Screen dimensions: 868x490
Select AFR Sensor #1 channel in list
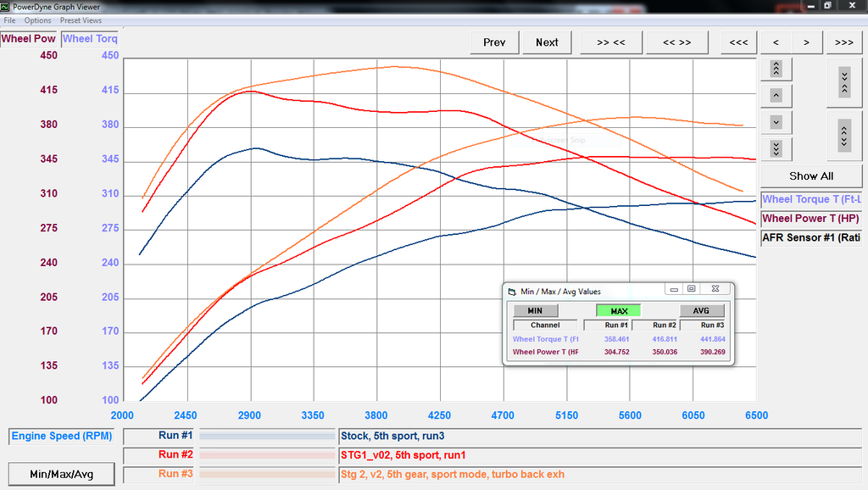(x=811, y=238)
